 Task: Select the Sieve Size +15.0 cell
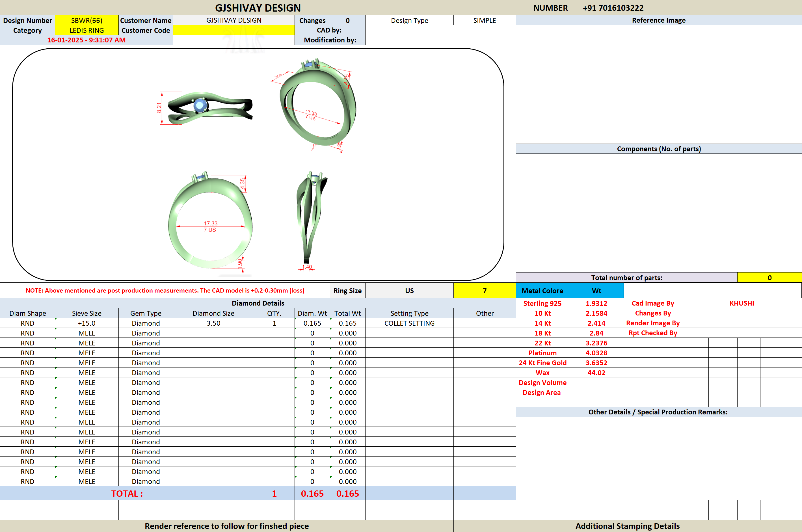87,323
